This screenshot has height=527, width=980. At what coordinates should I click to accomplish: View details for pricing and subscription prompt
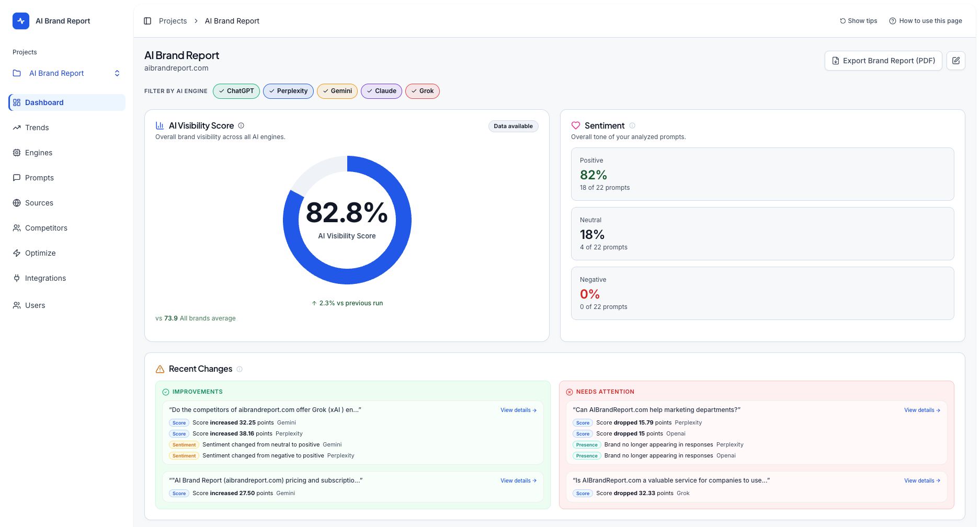[x=518, y=481]
